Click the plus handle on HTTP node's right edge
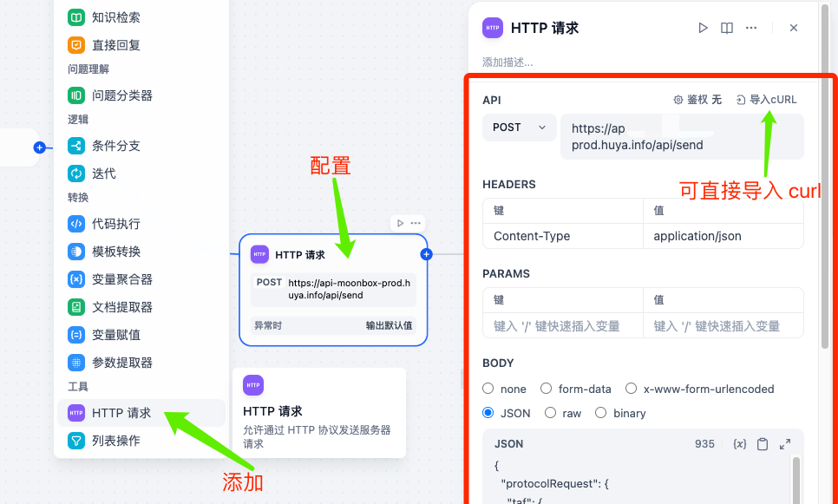 pos(426,254)
